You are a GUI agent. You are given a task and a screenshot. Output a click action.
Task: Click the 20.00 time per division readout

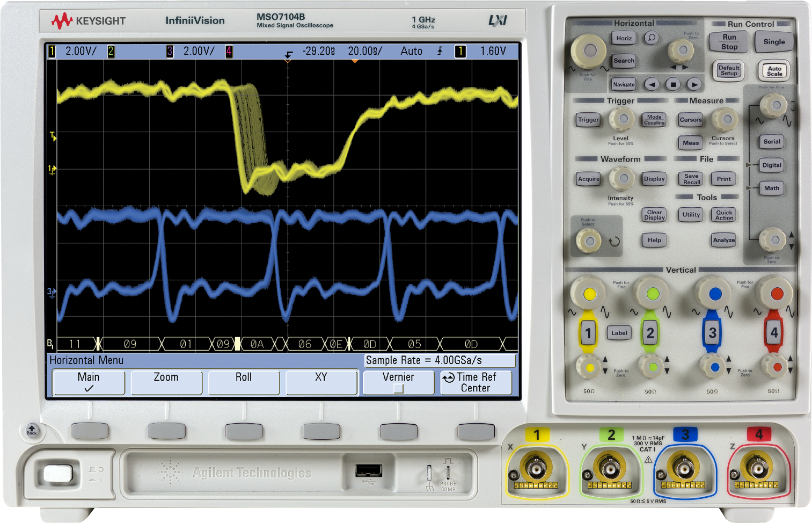click(x=364, y=51)
